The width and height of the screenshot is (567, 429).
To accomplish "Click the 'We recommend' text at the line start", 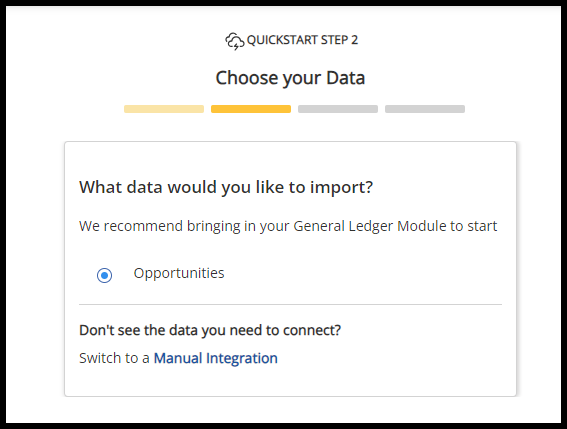I will click(131, 226).
